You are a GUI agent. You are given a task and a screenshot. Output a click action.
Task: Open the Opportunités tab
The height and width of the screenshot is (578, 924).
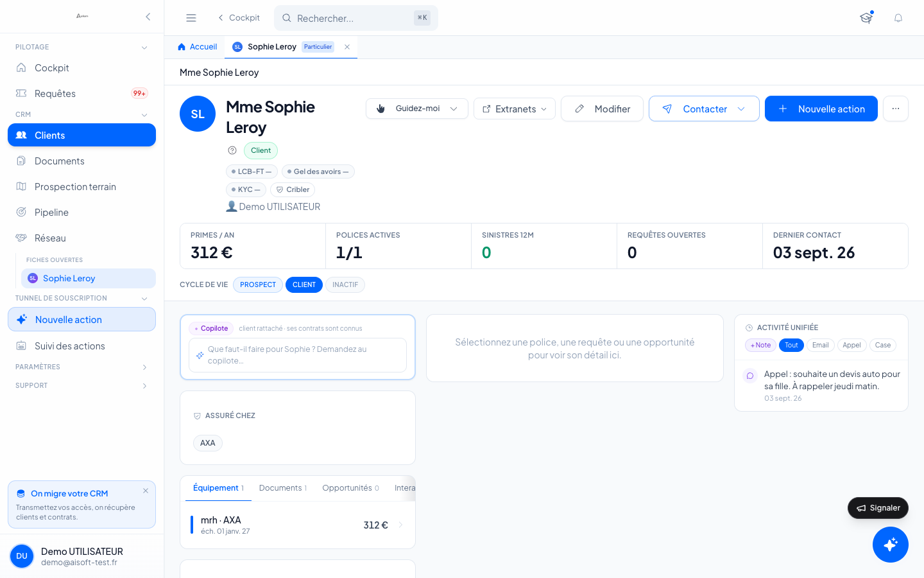[x=350, y=488]
